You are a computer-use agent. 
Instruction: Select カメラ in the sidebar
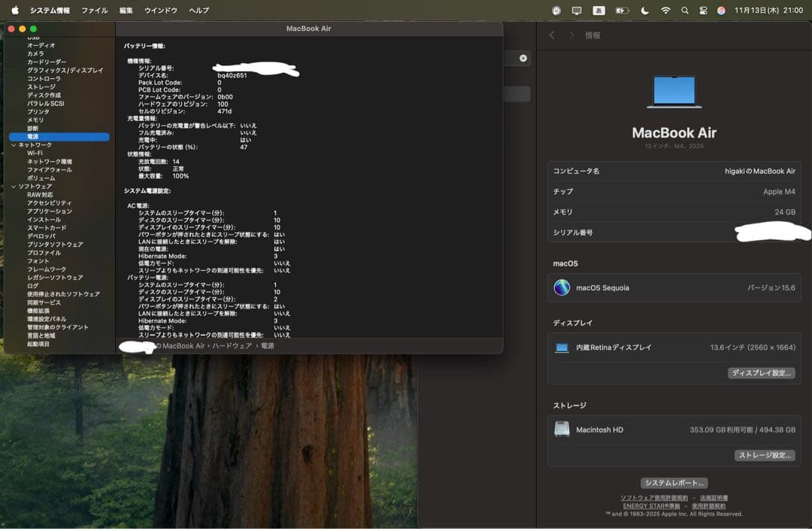click(x=35, y=54)
